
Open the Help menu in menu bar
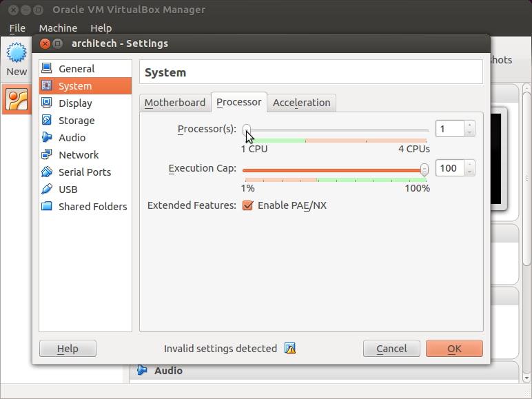pos(101,28)
